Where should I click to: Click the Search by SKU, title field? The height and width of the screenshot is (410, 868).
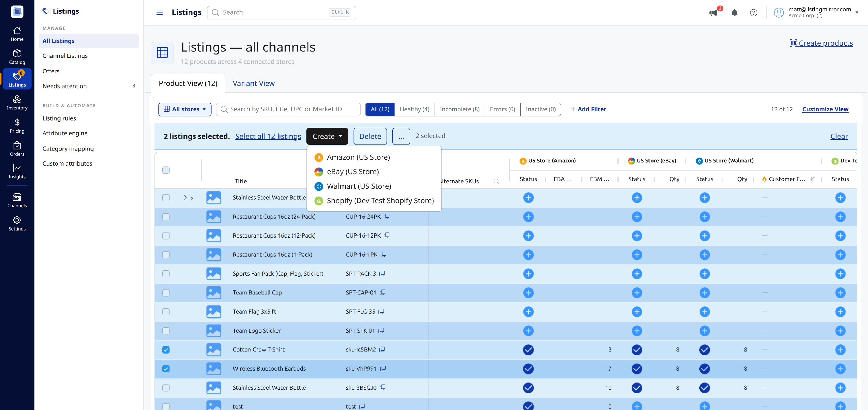288,109
